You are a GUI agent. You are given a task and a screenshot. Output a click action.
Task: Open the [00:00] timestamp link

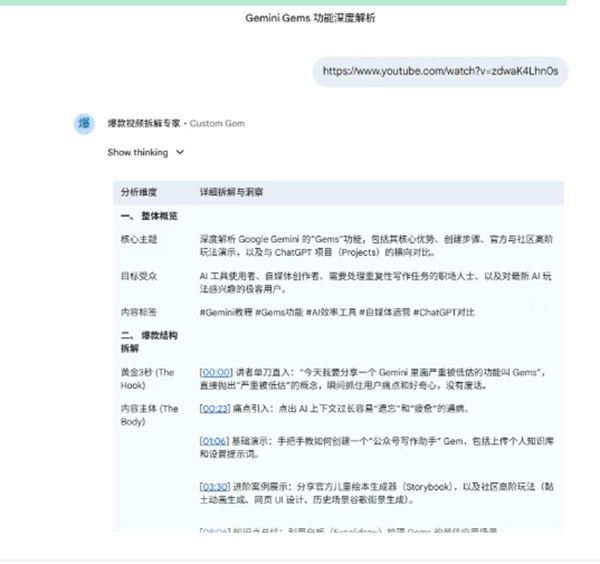[216, 372]
